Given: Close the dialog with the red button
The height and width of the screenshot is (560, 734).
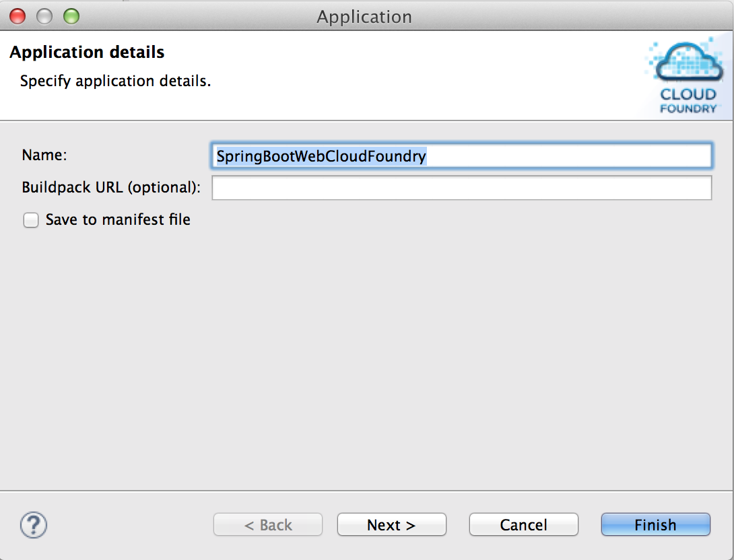Looking at the screenshot, I should 18,16.
